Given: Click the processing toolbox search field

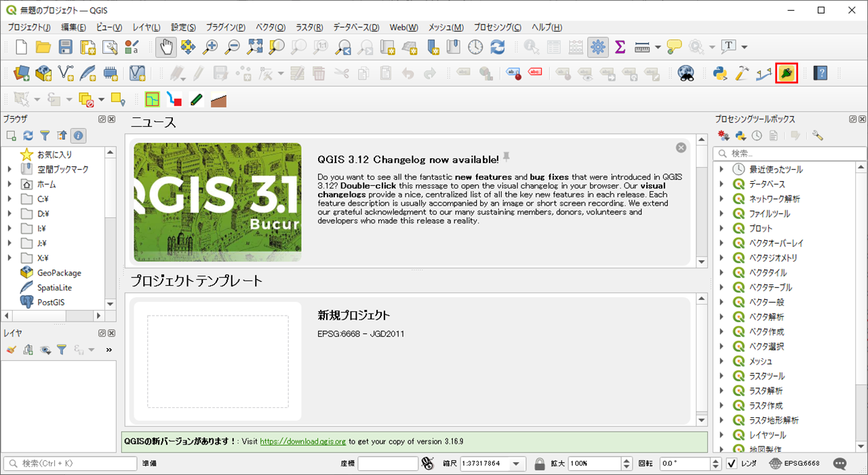Looking at the screenshot, I should click(x=789, y=153).
